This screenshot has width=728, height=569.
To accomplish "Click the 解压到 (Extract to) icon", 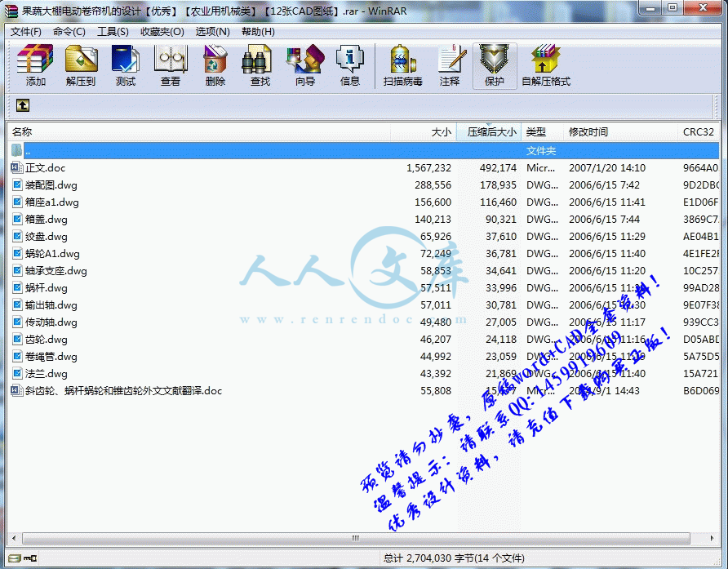I will click(81, 60).
